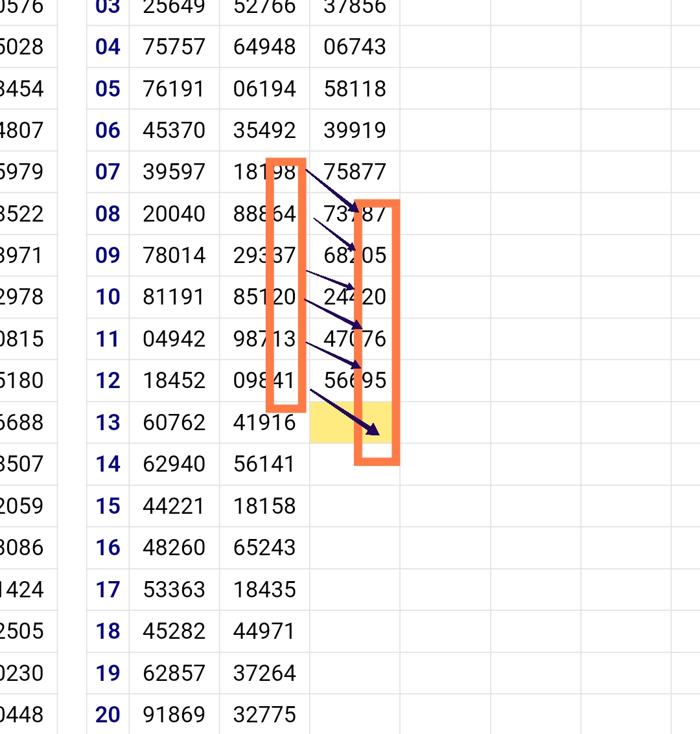Click the cell with value 06743

coord(355,47)
